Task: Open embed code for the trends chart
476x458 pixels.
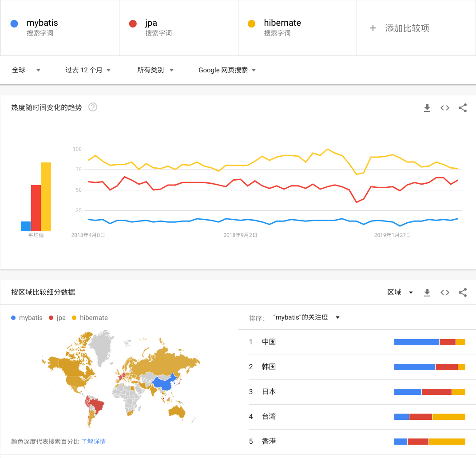Action: click(x=444, y=107)
